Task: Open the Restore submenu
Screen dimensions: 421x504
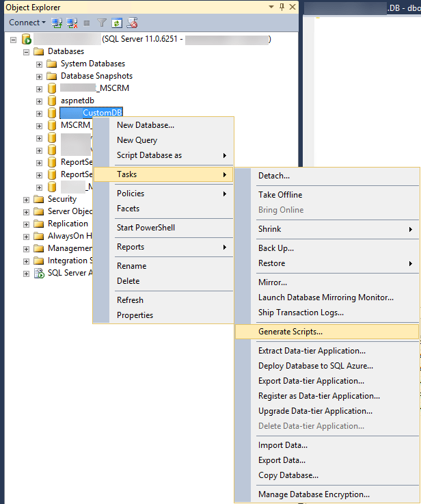Action: coord(327,263)
